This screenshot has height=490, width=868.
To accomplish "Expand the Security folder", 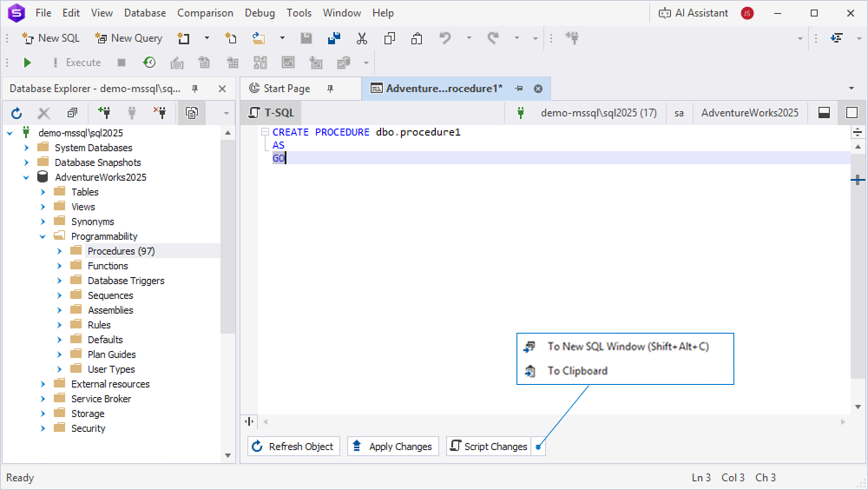I will pyautogui.click(x=43, y=428).
